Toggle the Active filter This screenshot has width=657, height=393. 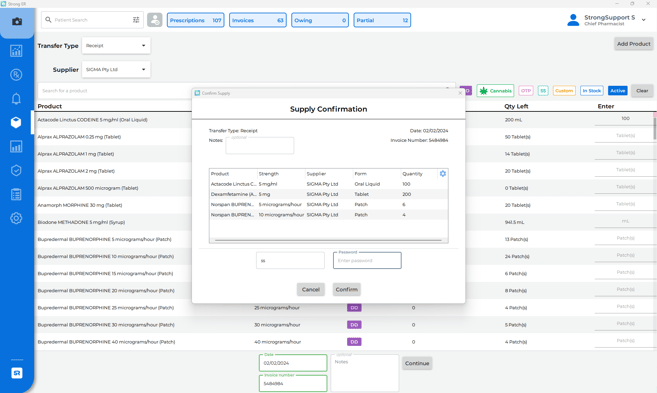(x=618, y=90)
